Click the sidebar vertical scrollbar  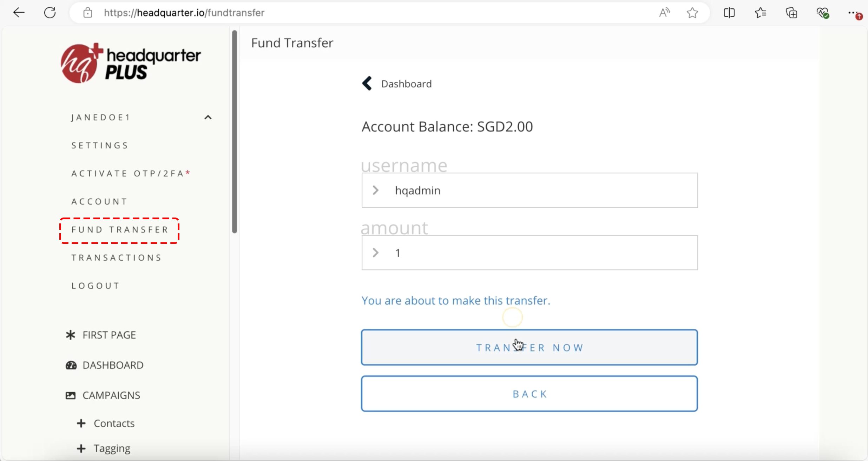click(x=234, y=132)
